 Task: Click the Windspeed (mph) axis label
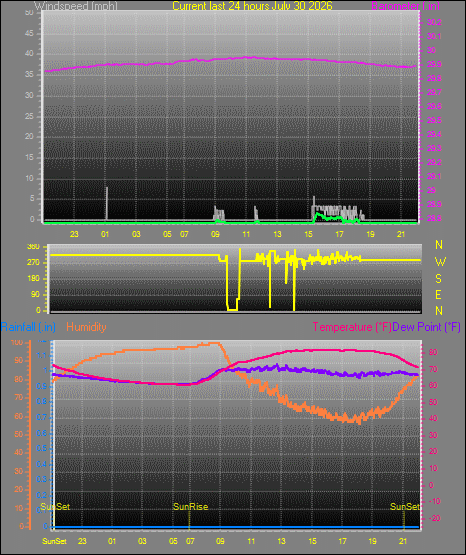pos(76,6)
